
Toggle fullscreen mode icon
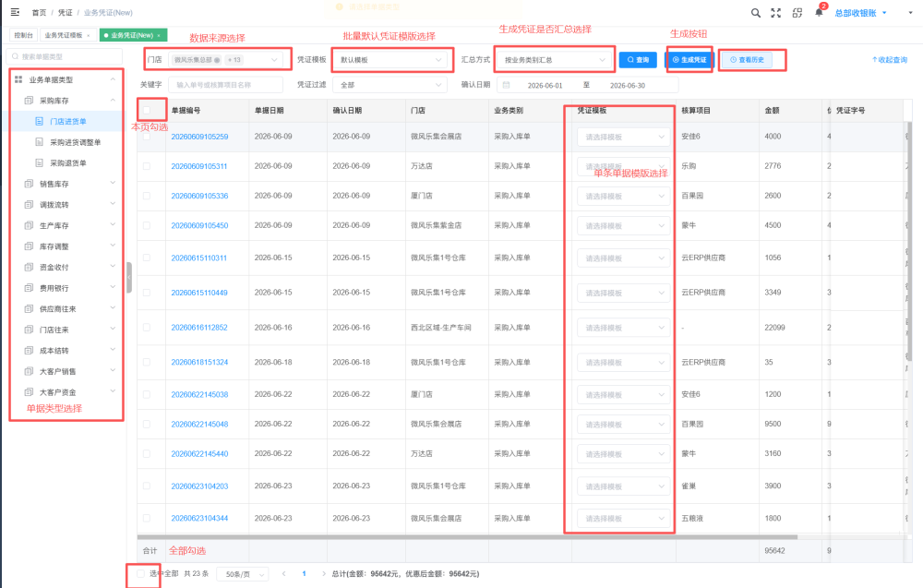776,13
